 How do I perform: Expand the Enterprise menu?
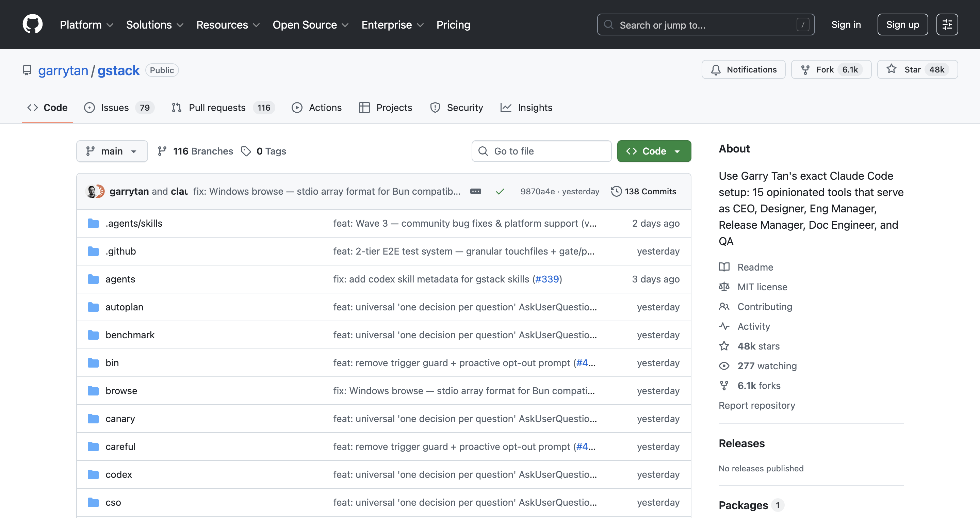coord(392,25)
